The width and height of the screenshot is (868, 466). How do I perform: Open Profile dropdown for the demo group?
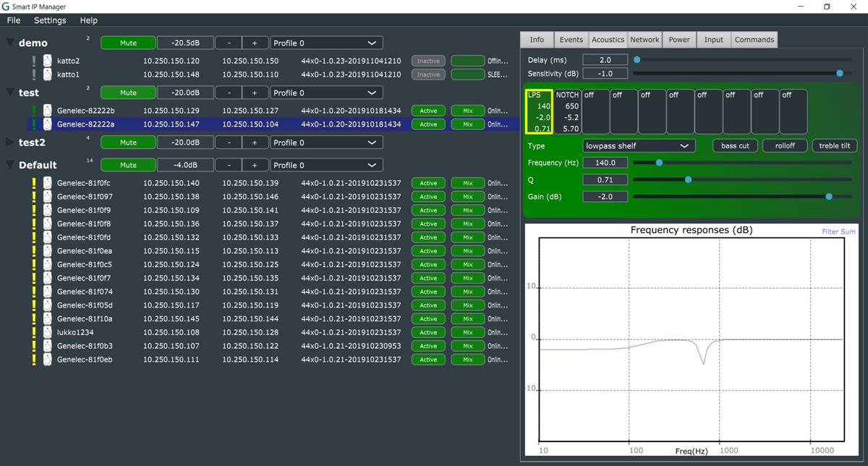coord(326,43)
